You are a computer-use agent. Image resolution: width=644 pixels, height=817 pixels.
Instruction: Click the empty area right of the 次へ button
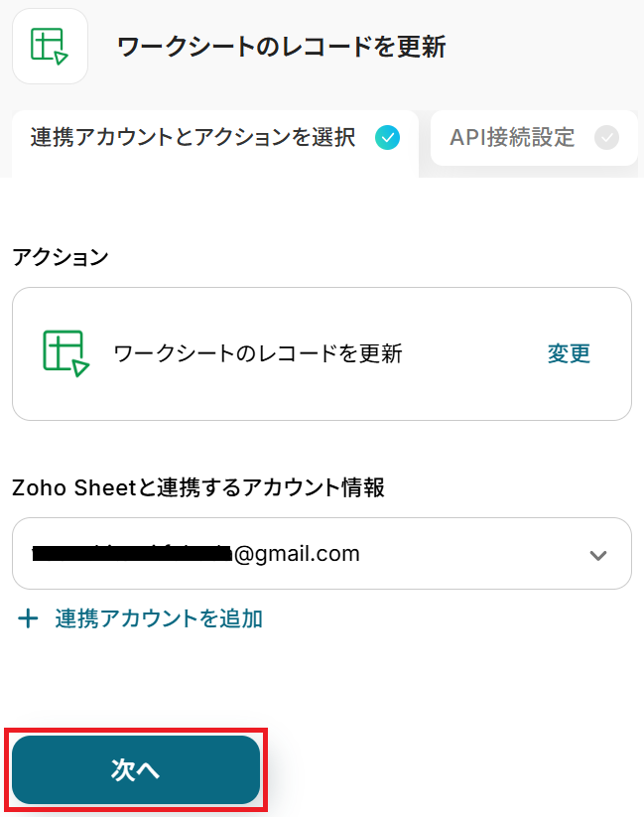447,770
